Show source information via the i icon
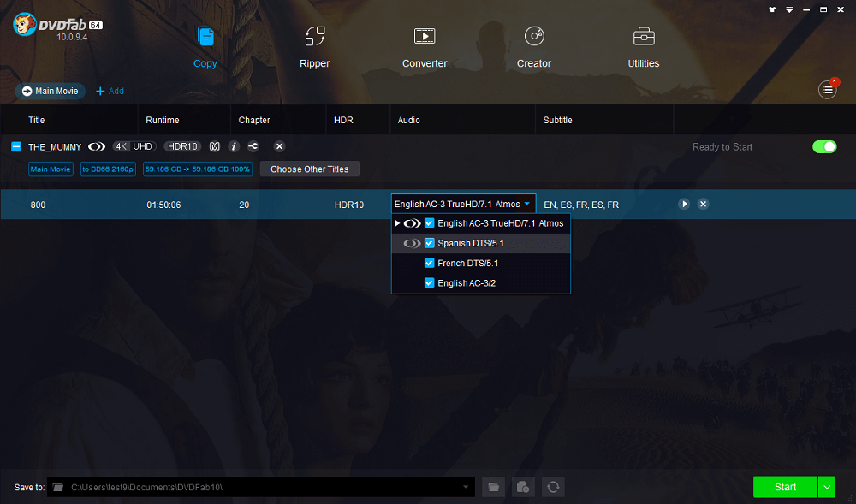Image resolution: width=856 pixels, height=504 pixels. pos(234,146)
